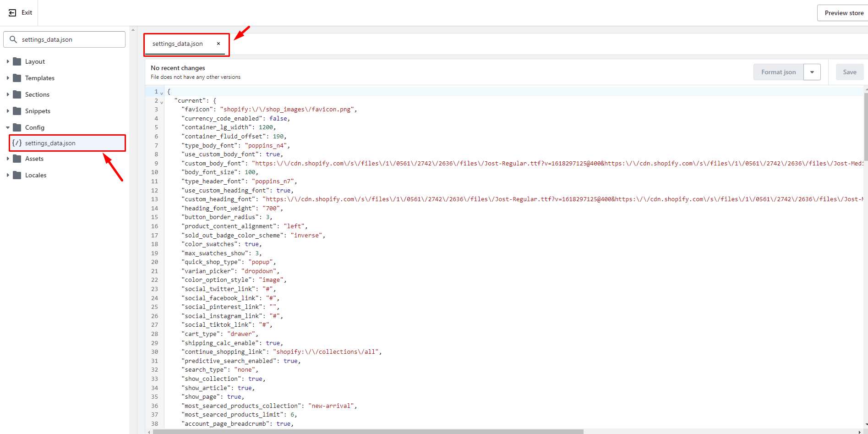Fold code at line 1 arrow
This screenshot has height=434, width=868.
162,93
